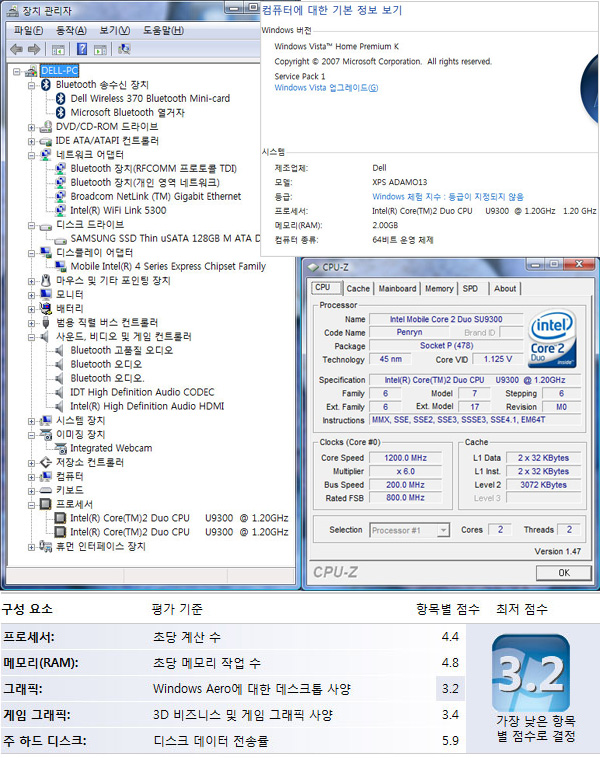Click the Core Speed 1200.0 MHz value field

tap(406, 458)
